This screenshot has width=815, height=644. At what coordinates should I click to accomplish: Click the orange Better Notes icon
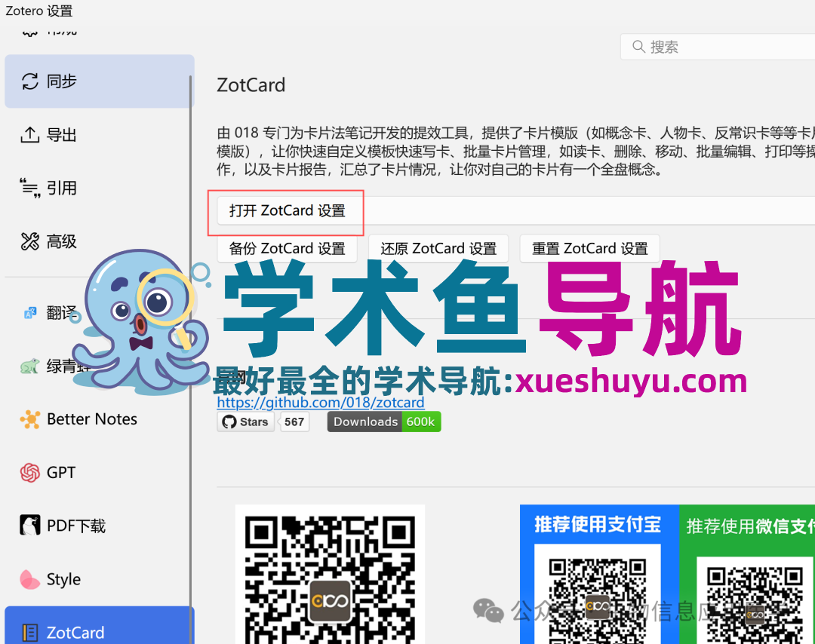[30, 419]
